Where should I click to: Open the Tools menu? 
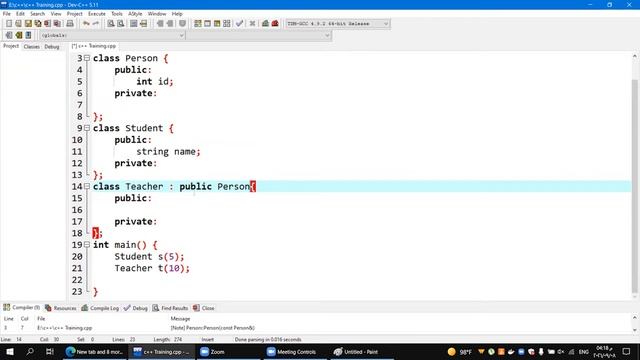tap(117, 13)
